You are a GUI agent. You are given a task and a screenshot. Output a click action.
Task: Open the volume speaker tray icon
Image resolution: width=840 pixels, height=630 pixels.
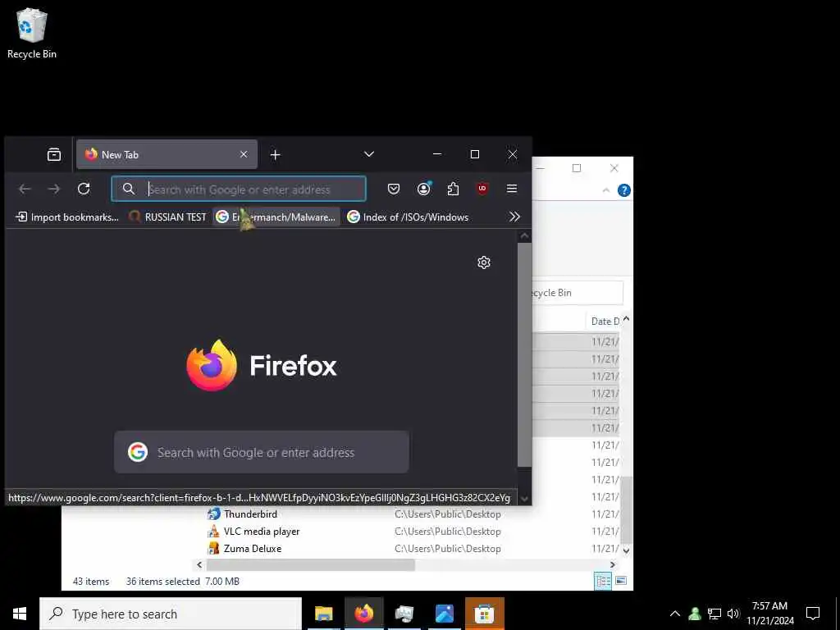click(733, 614)
